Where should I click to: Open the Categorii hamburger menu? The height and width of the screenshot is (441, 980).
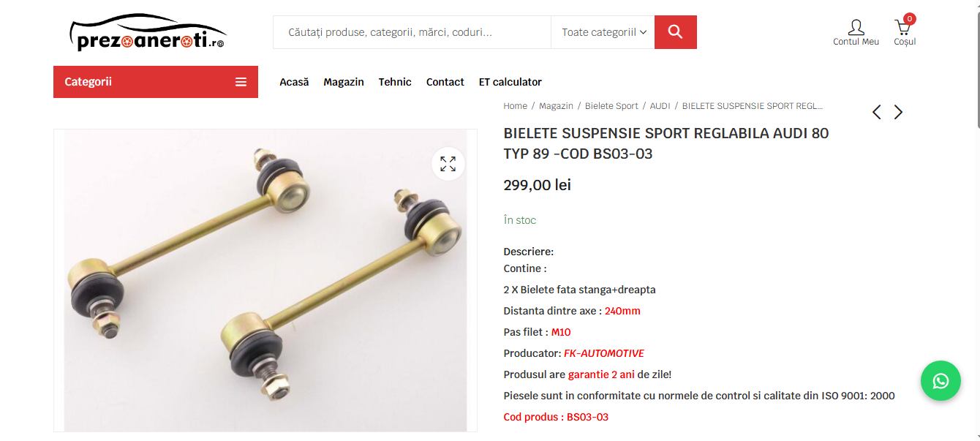[x=156, y=82]
